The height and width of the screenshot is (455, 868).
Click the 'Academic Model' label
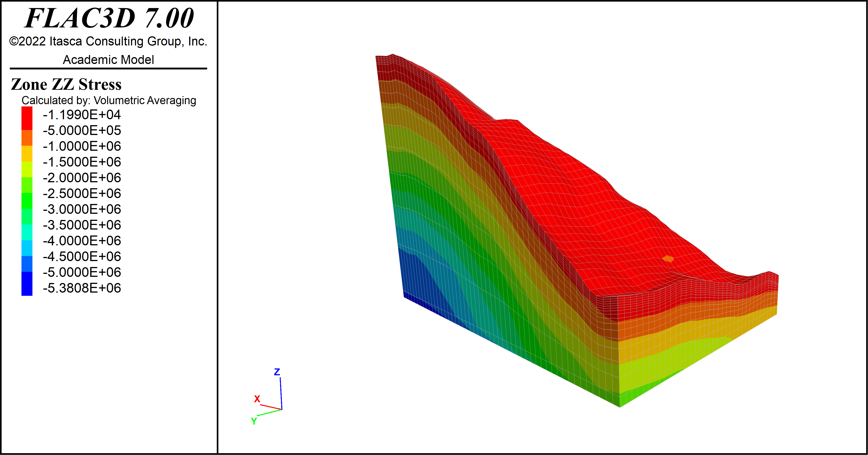(108, 60)
